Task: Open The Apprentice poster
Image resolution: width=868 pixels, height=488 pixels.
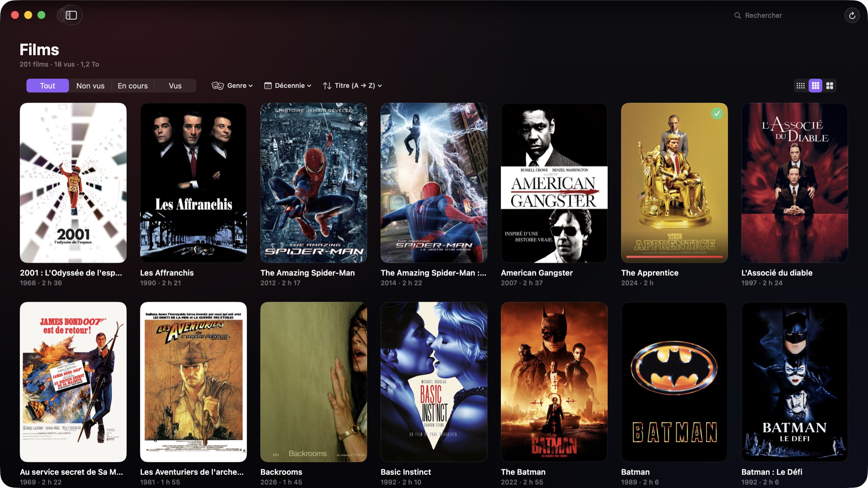Action: tap(674, 183)
